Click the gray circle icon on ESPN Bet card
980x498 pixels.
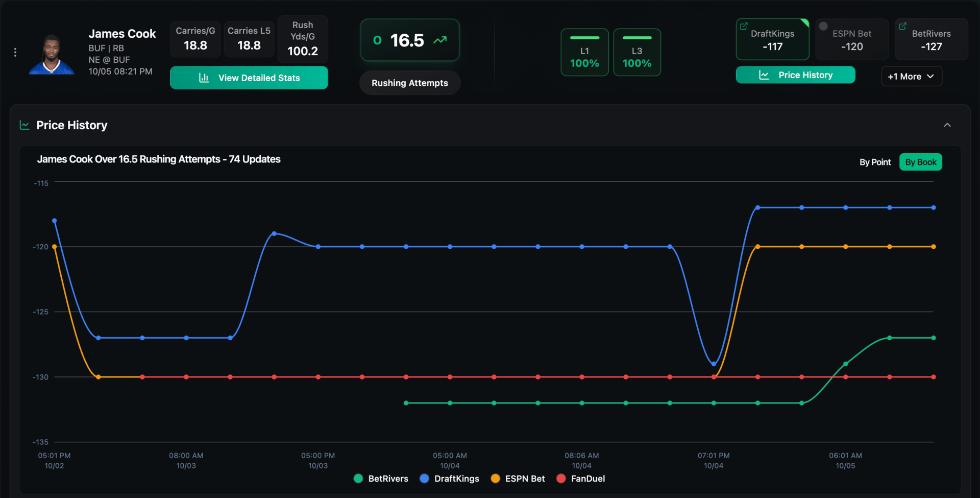pos(823,26)
